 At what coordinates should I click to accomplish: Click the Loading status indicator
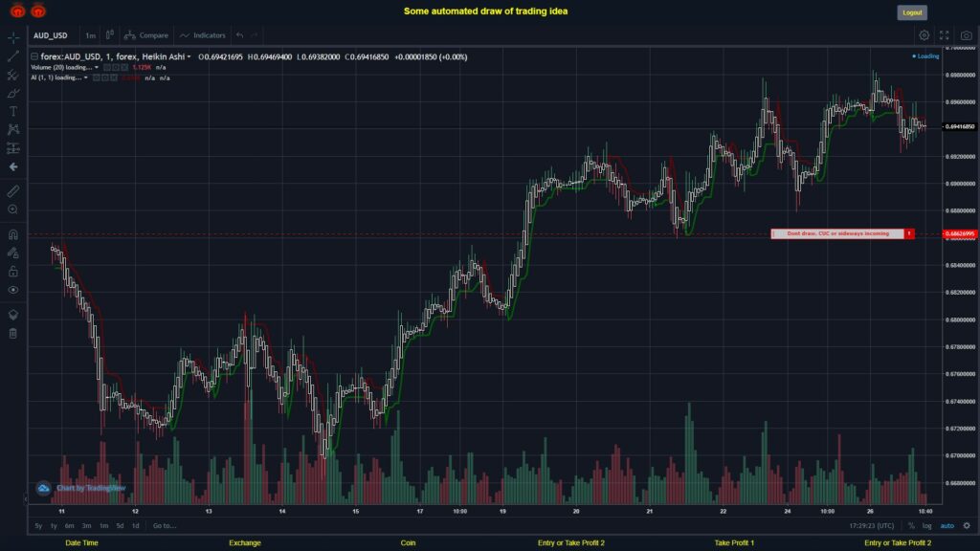925,56
